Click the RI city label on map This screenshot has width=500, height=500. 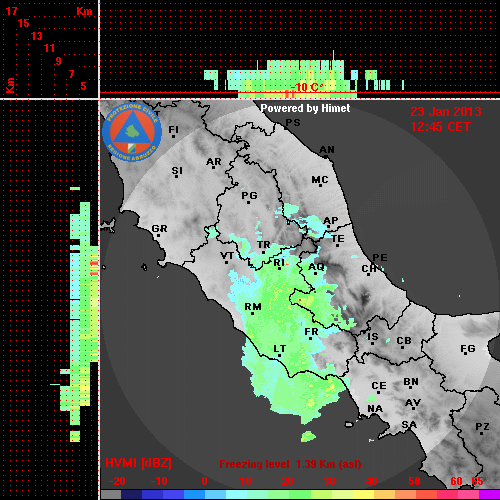coord(279,263)
